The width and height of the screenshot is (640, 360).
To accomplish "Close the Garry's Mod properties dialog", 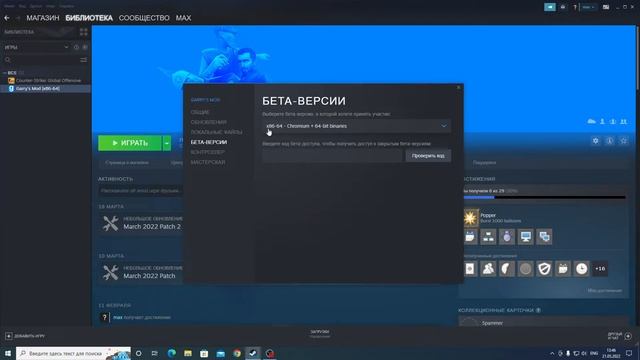I will click(458, 87).
